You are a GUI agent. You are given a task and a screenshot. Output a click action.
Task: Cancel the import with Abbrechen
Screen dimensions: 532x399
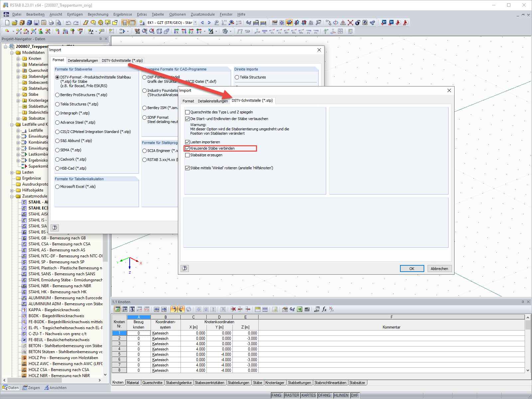click(x=440, y=269)
